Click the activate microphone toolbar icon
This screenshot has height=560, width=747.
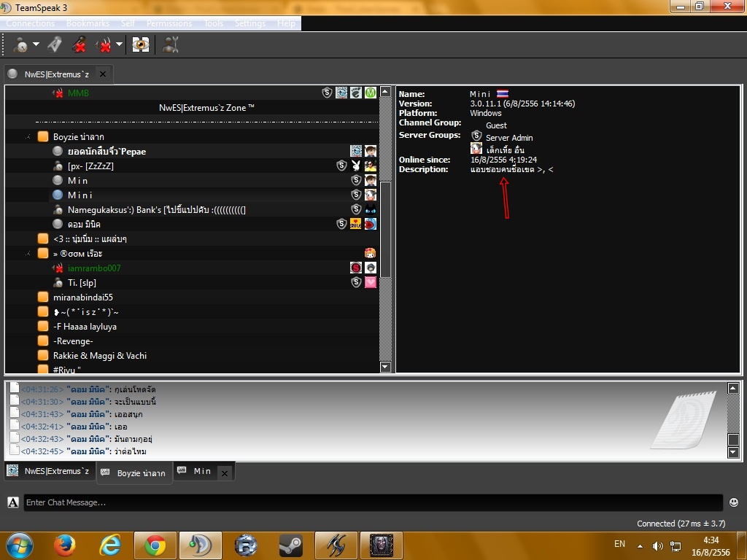(x=55, y=44)
